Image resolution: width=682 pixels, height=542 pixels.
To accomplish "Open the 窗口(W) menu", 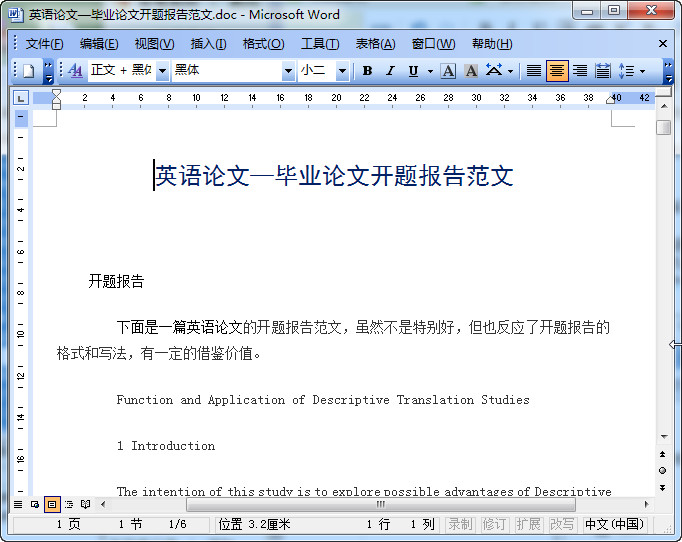I will tap(433, 44).
